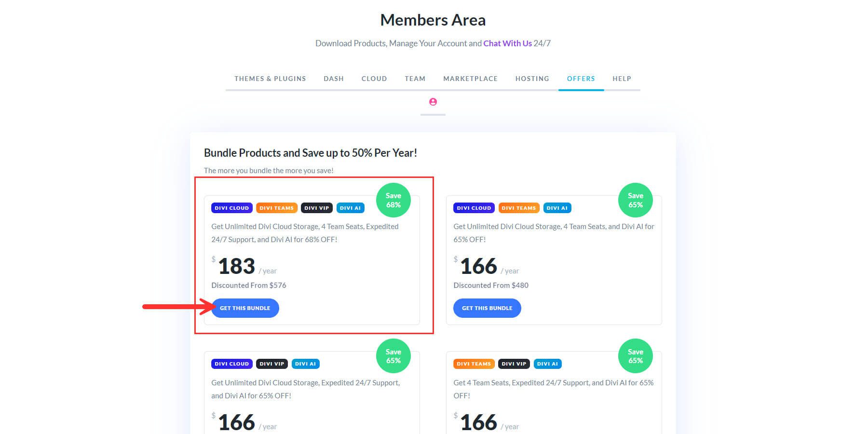Click GET THIS BUNDLE on the $183 bundle
The image size is (868, 434).
point(245,308)
